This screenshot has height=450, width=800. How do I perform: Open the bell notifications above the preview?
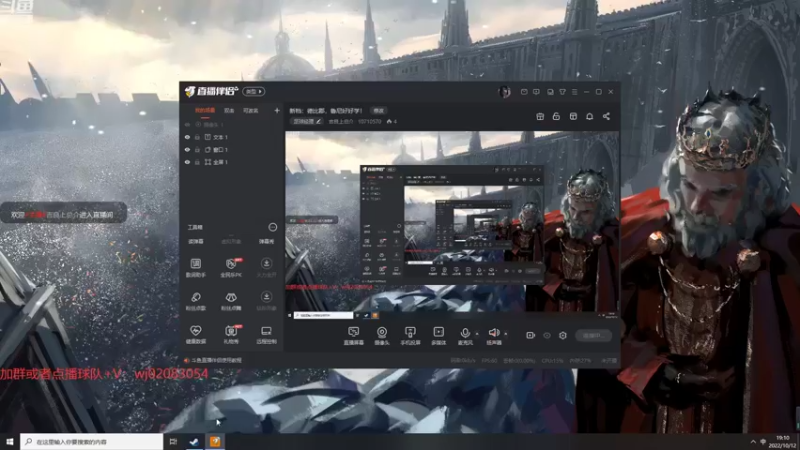tap(589, 116)
